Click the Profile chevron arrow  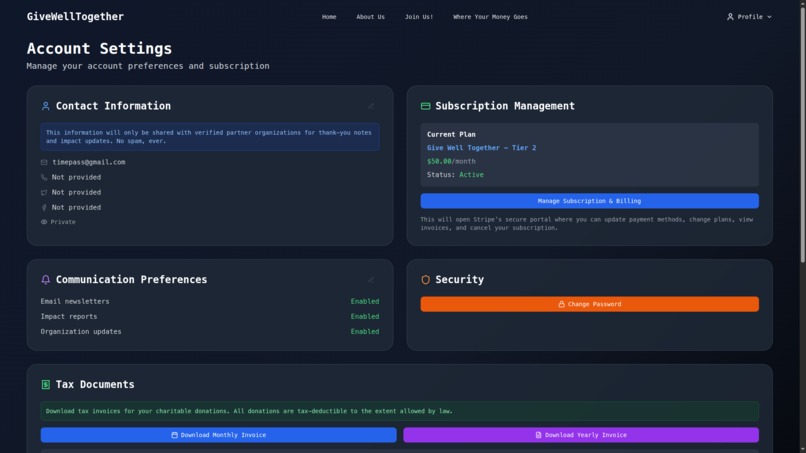[x=769, y=17]
